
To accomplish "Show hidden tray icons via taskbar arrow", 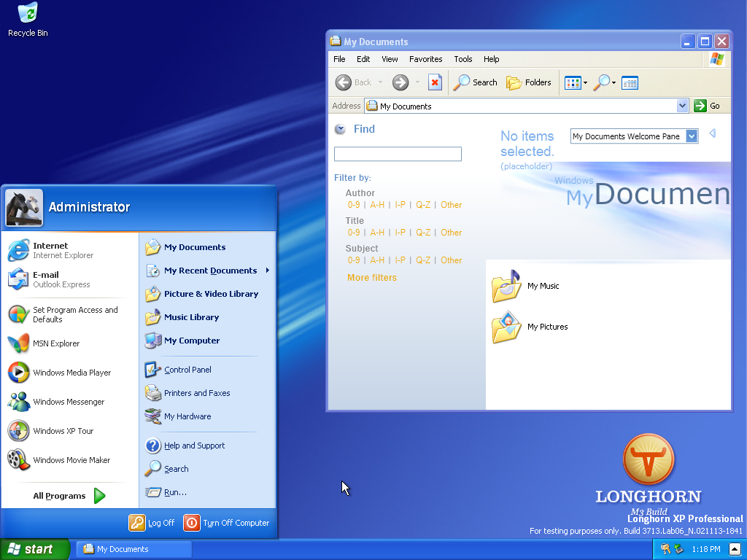I will point(735,549).
